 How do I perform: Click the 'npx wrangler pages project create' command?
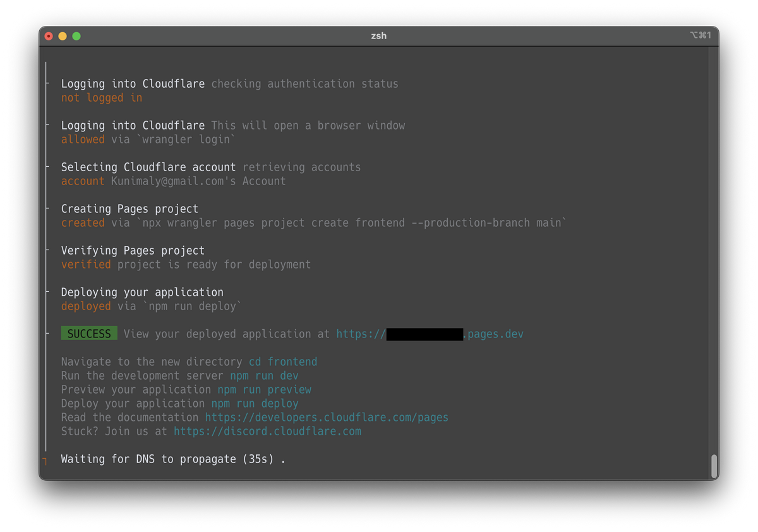click(352, 223)
